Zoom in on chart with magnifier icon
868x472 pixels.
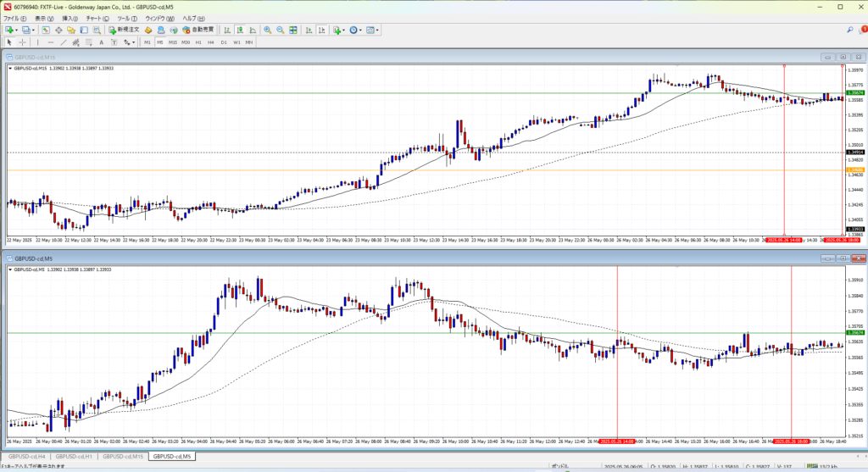coord(267,30)
